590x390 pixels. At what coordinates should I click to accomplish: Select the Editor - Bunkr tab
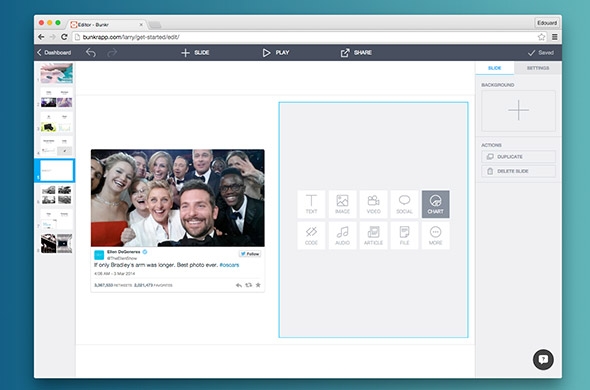107,24
